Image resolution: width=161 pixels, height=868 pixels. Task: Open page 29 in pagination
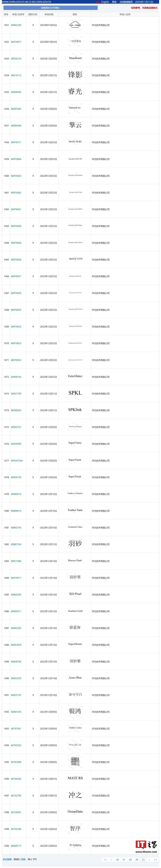click(137, 860)
